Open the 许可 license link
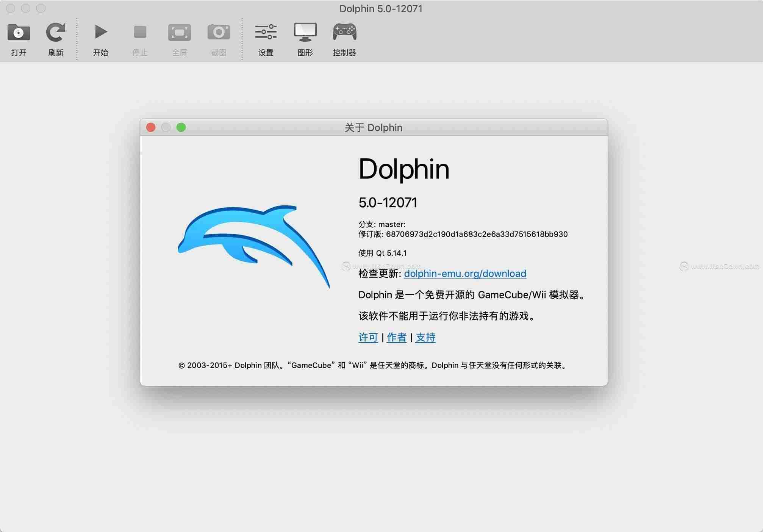The height and width of the screenshot is (532, 763). pyautogui.click(x=368, y=337)
